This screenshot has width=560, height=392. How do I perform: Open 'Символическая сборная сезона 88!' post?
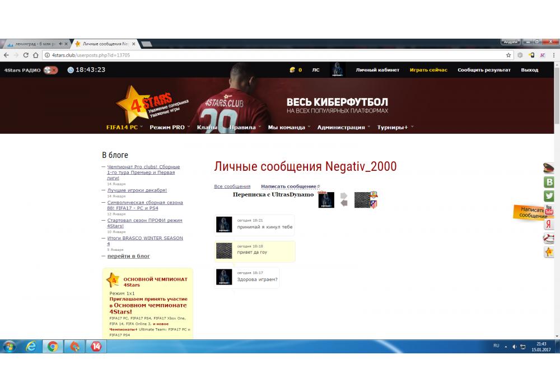[145, 206]
